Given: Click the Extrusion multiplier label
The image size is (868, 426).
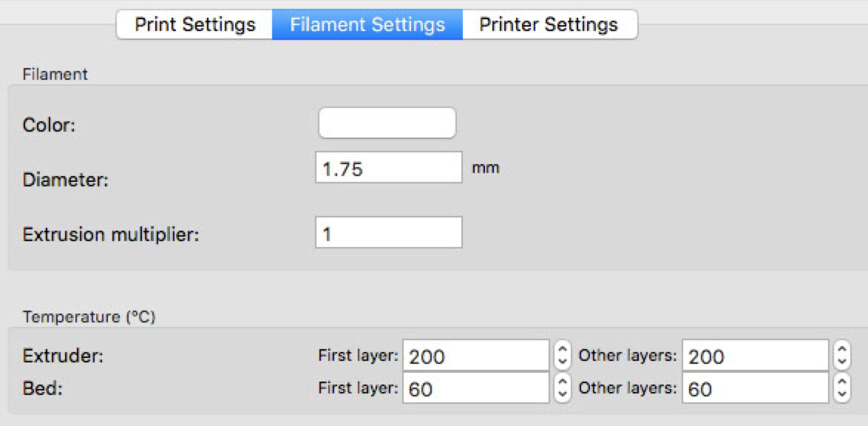Looking at the screenshot, I should (111, 234).
